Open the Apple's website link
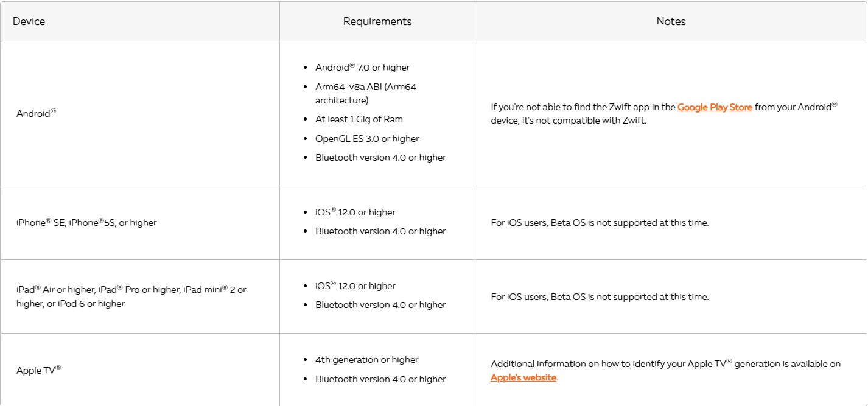Viewport: 868px width, 406px height. (x=523, y=377)
